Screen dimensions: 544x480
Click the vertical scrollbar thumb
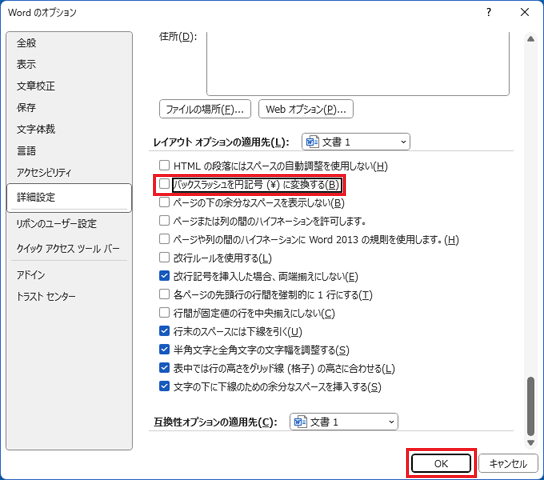click(x=530, y=406)
